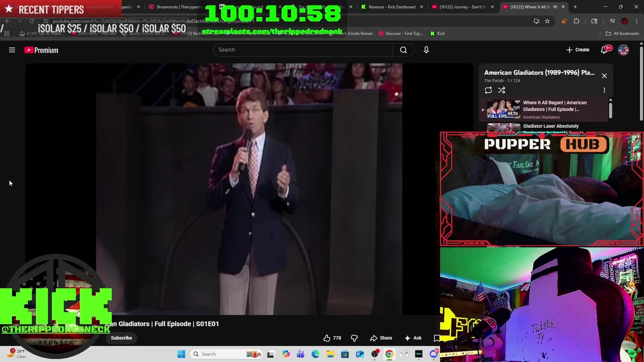The width and height of the screenshot is (644, 362).
Task: Open Microsoft Edge from the taskbar
Action: [315, 354]
